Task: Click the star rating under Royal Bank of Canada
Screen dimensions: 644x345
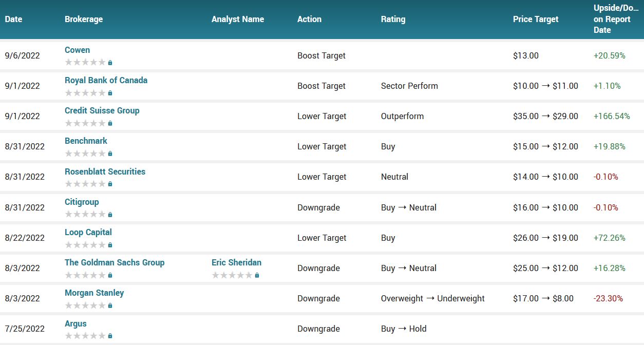Action: pyautogui.click(x=85, y=92)
